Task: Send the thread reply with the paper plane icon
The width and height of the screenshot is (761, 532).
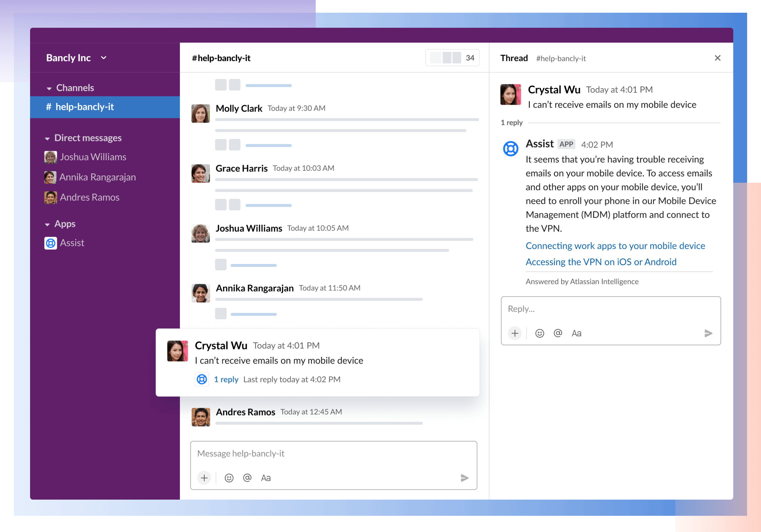Action: click(x=709, y=333)
